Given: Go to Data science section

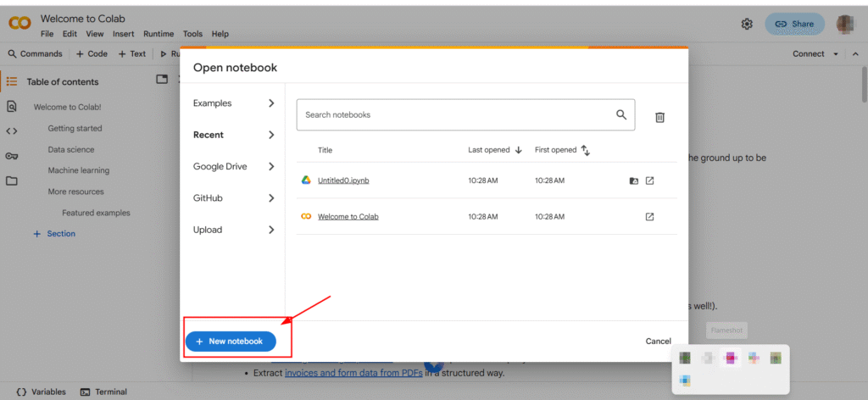Looking at the screenshot, I should [x=71, y=149].
